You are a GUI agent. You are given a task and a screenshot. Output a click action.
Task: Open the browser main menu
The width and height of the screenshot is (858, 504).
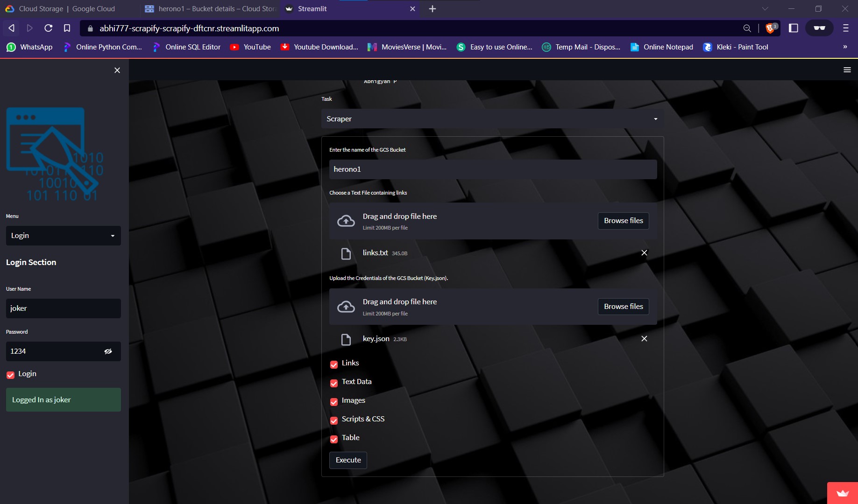pos(845,28)
